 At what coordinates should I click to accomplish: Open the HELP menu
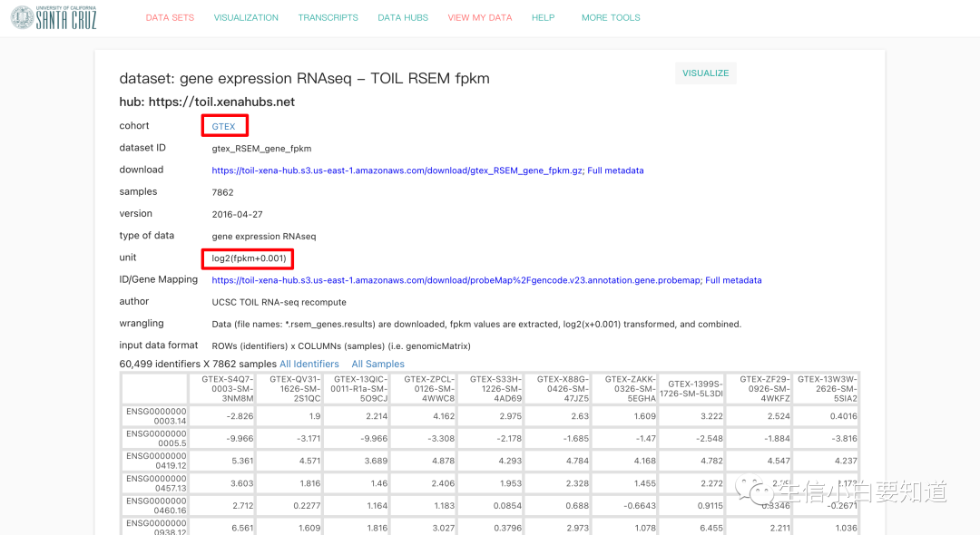coord(544,17)
